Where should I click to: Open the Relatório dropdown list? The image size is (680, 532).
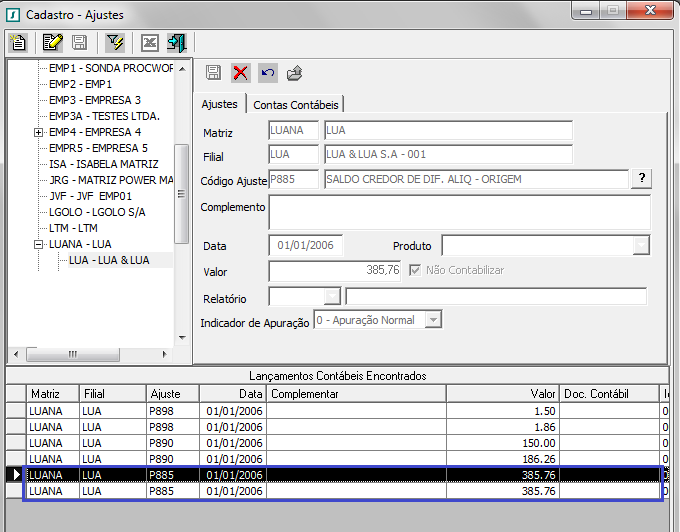click(332, 296)
